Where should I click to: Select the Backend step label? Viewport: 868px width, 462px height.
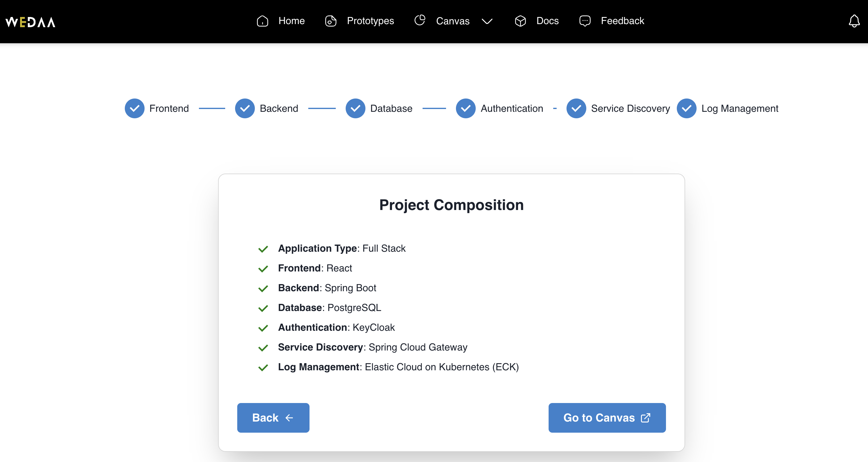point(279,108)
